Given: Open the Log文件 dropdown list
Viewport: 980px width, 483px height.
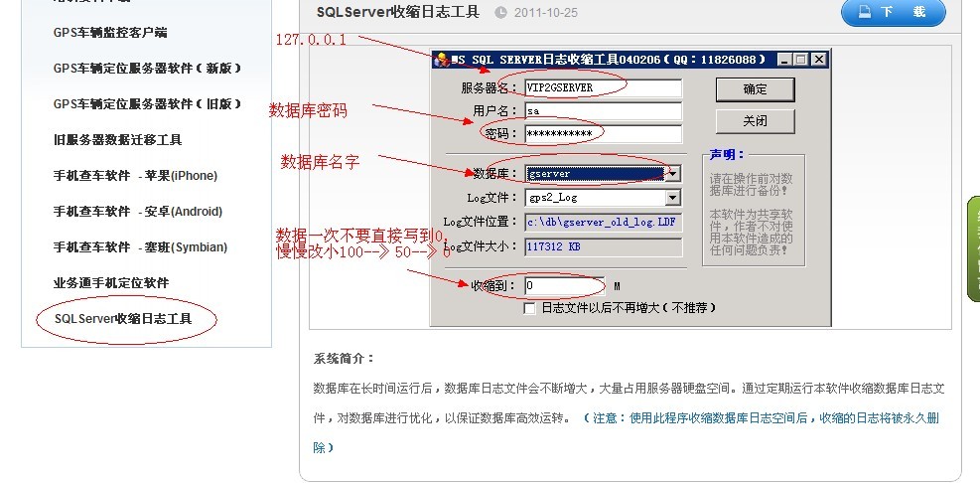Looking at the screenshot, I should [x=673, y=198].
